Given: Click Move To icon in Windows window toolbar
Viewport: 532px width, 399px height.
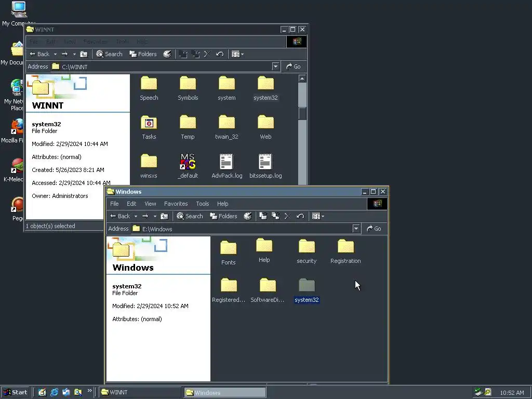Looking at the screenshot, I should (263, 216).
